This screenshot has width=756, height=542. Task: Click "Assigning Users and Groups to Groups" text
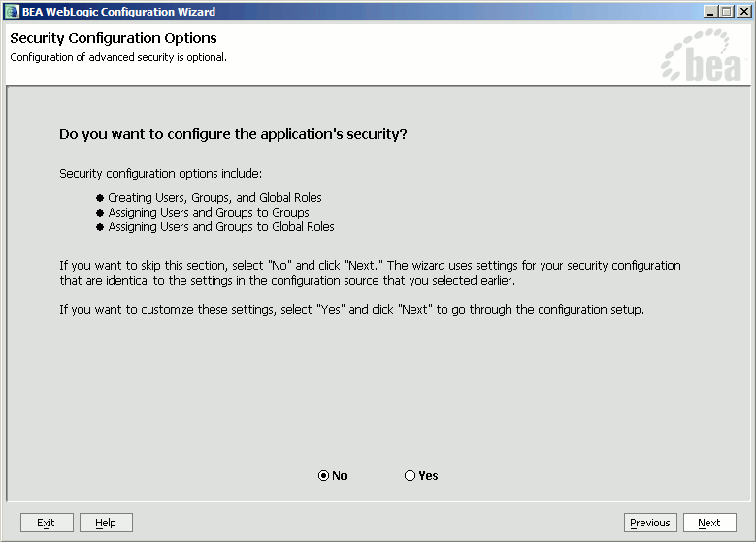point(209,213)
